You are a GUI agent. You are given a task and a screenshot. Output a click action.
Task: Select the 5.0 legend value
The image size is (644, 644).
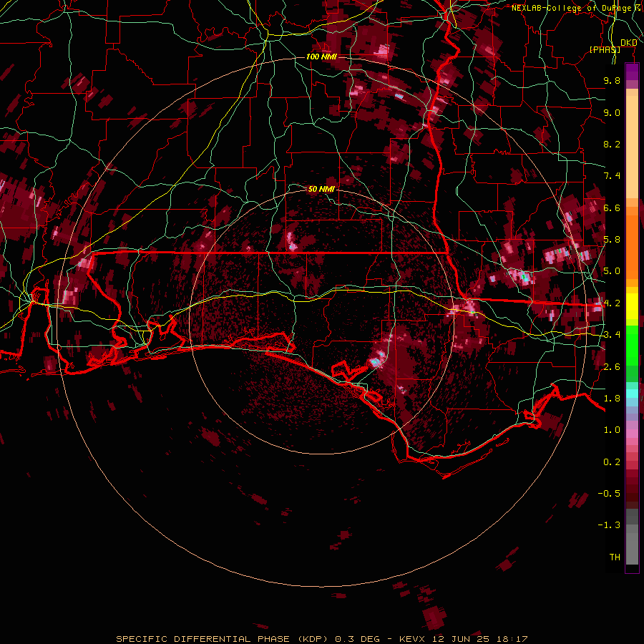point(612,271)
